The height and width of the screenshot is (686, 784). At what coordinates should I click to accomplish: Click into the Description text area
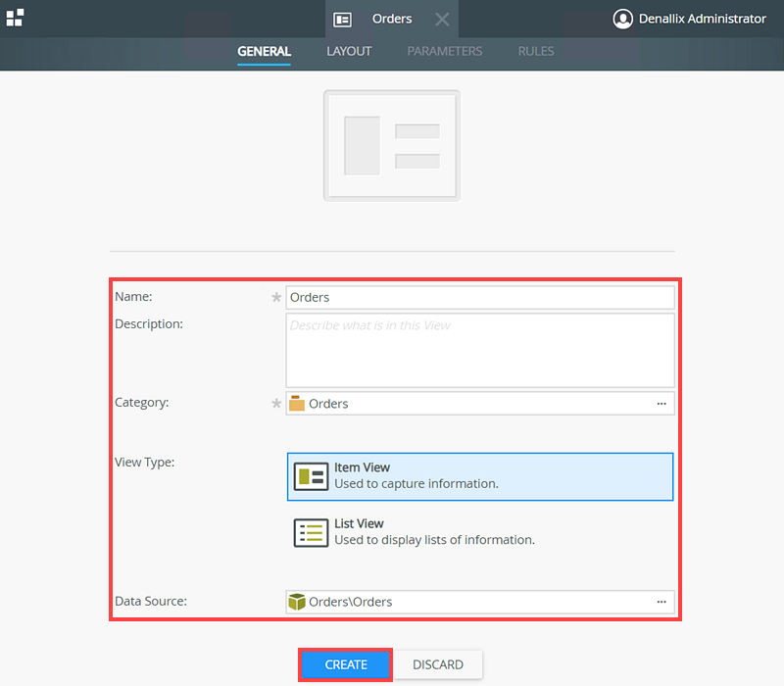480,351
